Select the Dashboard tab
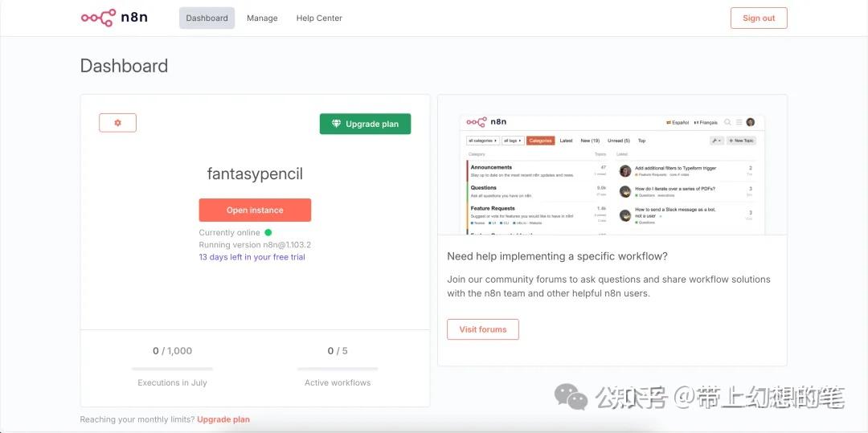The width and height of the screenshot is (868, 433). [x=207, y=18]
